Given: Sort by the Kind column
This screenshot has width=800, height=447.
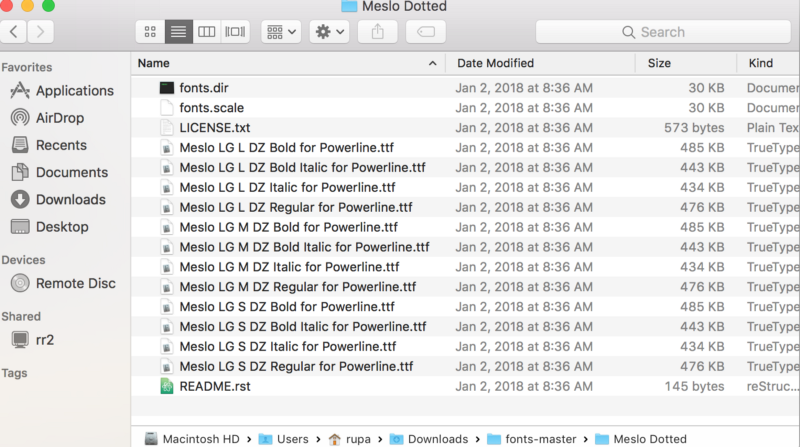Looking at the screenshot, I should coord(761,63).
